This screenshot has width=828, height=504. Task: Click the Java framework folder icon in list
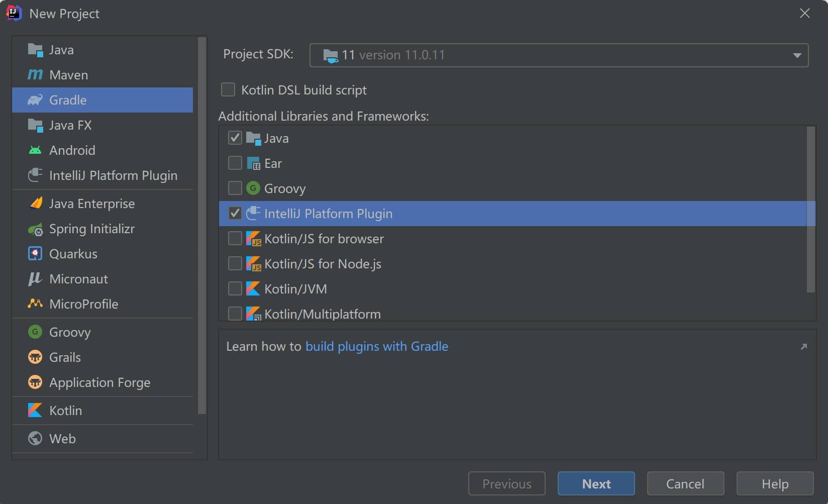pos(253,138)
